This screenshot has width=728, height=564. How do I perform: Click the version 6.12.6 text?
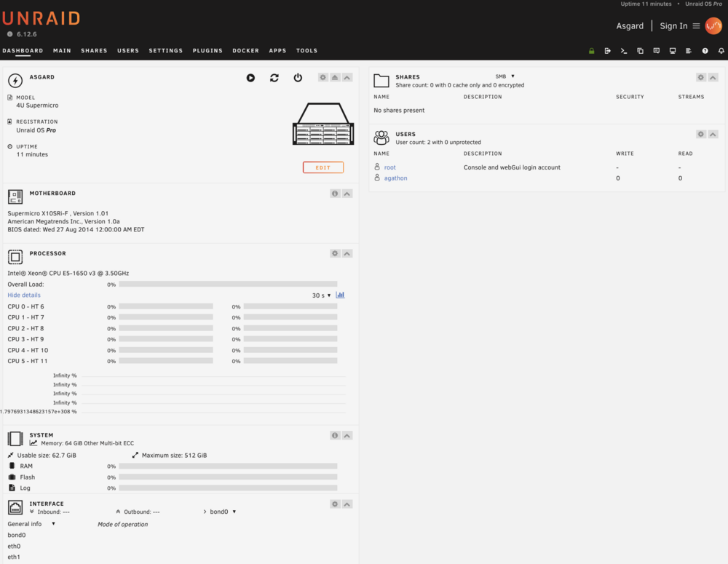pyautogui.click(x=26, y=34)
